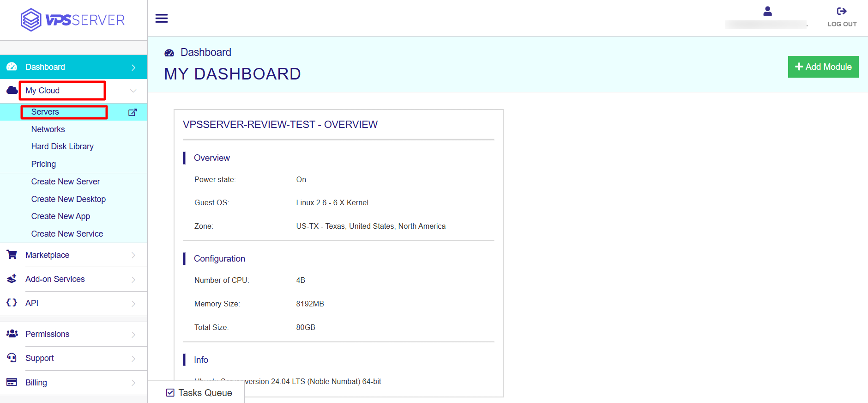This screenshot has height=403, width=868.
Task: Click the VPSSERVER-REVIEW-TEST - OVERVIEW title
Action: point(280,124)
